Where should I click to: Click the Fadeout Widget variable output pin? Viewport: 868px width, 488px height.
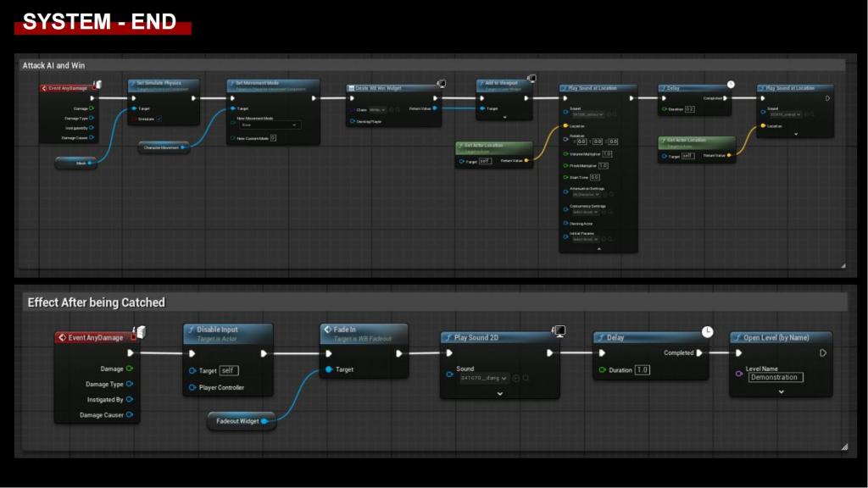coord(264,420)
